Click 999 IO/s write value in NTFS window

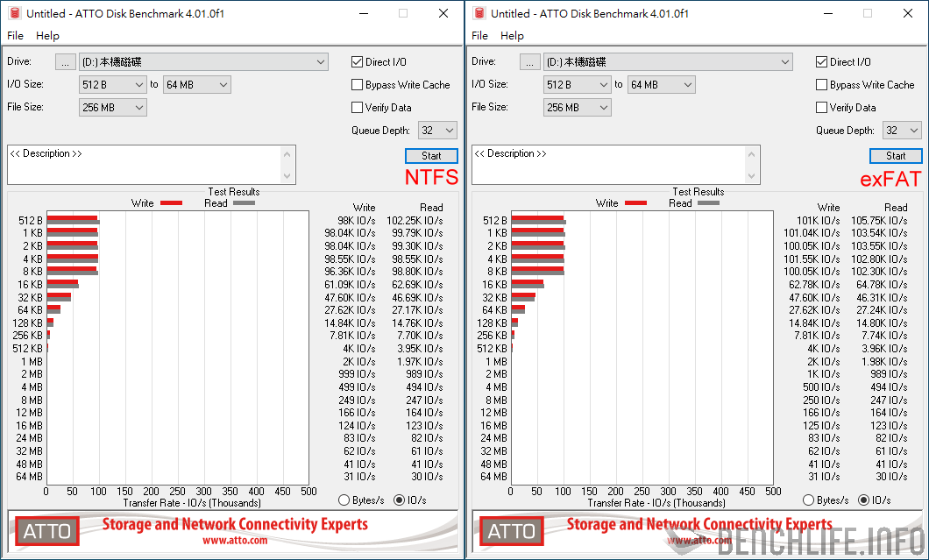pos(358,374)
